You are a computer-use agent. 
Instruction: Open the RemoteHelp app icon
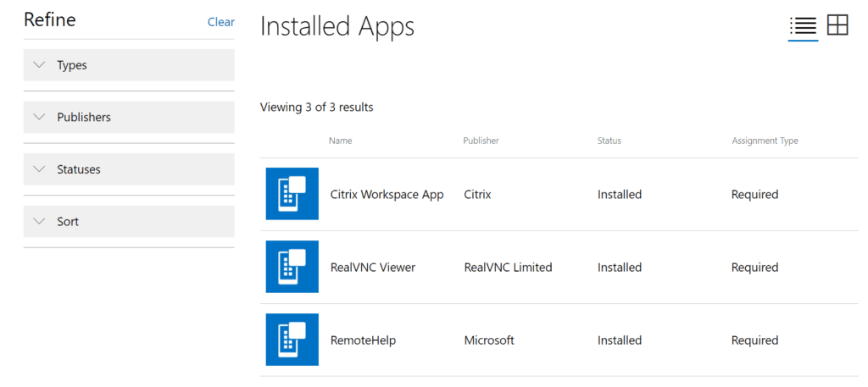point(292,340)
